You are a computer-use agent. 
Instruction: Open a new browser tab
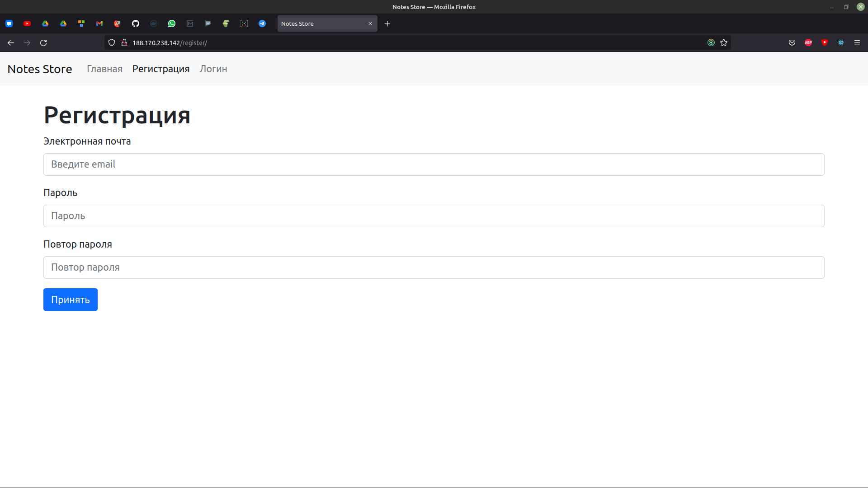point(387,23)
